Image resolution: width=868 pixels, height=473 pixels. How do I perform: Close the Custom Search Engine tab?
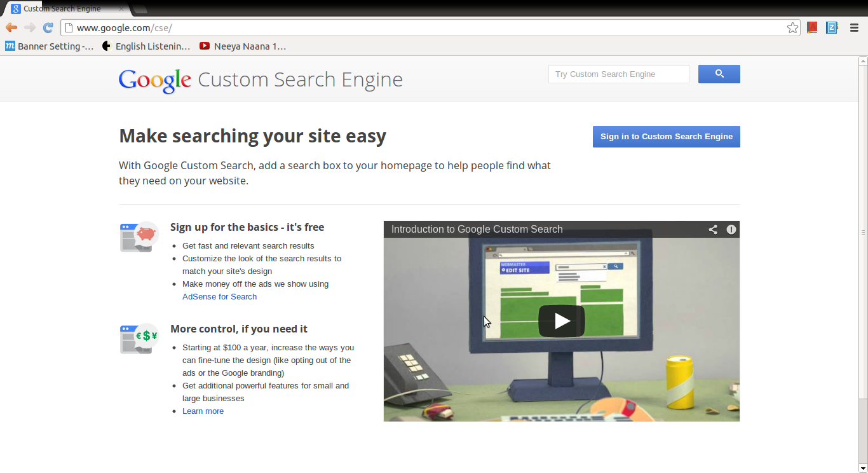(x=121, y=9)
